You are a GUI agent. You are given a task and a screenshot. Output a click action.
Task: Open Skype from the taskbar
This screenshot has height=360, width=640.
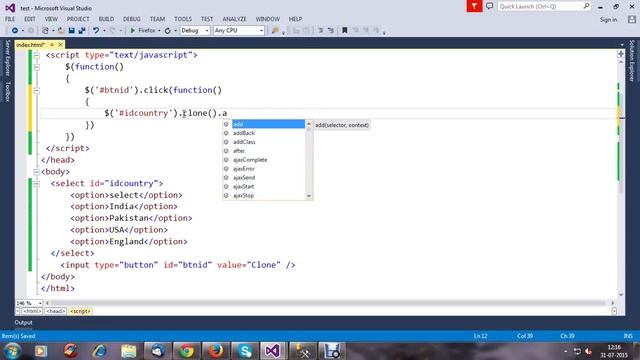pyautogui.click(x=245, y=351)
